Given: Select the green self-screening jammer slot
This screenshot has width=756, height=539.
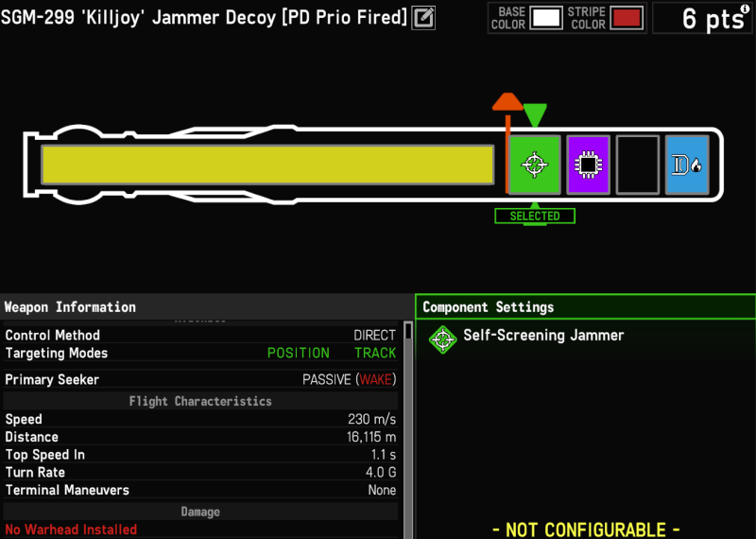Looking at the screenshot, I should point(535,165).
